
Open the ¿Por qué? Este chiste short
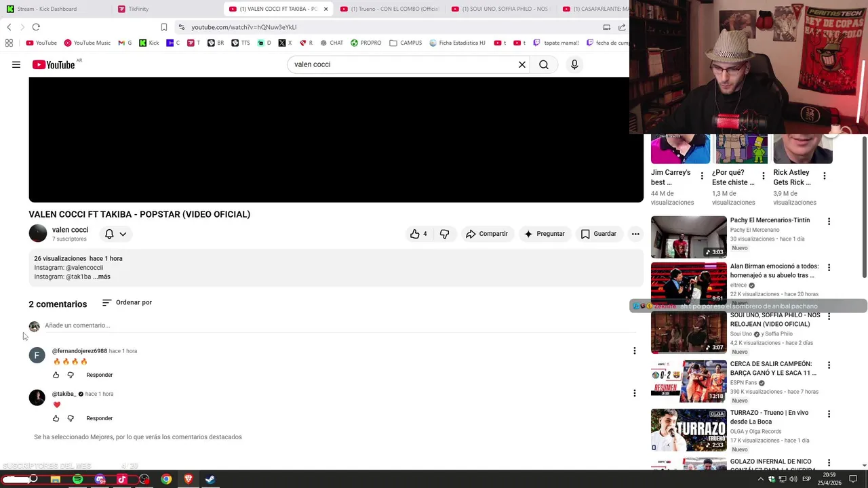(x=733, y=178)
